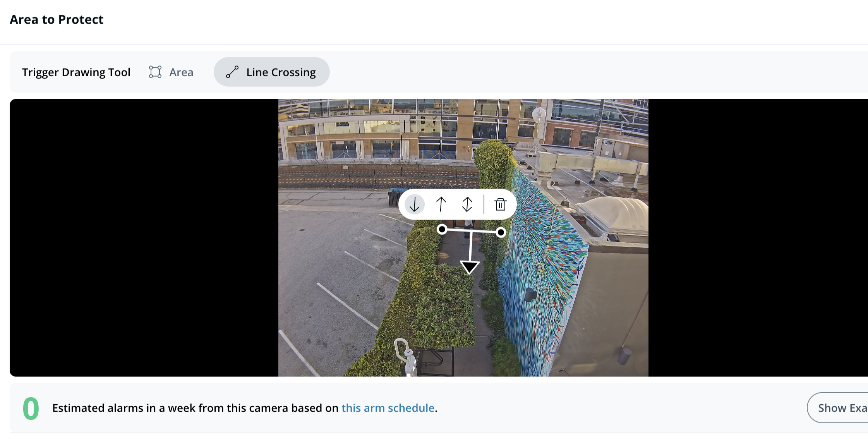Click the Trigger Drawing Tool label
This screenshot has width=868, height=443.
point(76,72)
